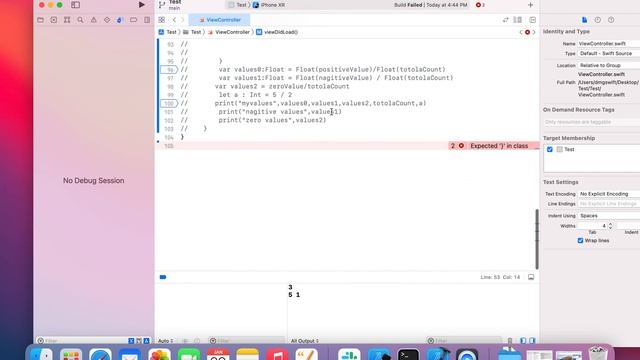Toggle the navigator sidebar panel icon

[x=76, y=5]
